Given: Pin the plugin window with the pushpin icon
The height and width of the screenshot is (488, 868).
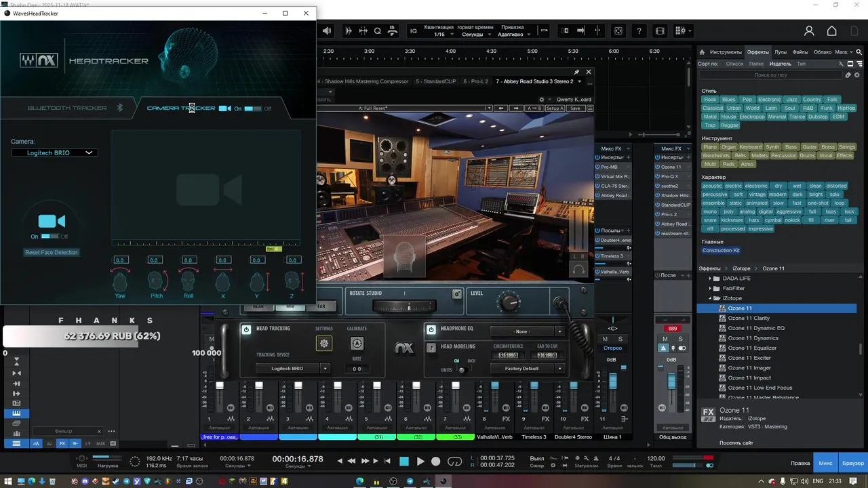Looking at the screenshot, I should (x=576, y=72).
